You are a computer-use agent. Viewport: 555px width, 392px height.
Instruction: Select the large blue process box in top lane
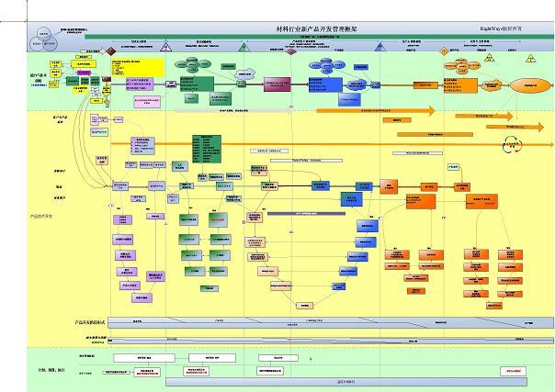click(x=325, y=84)
